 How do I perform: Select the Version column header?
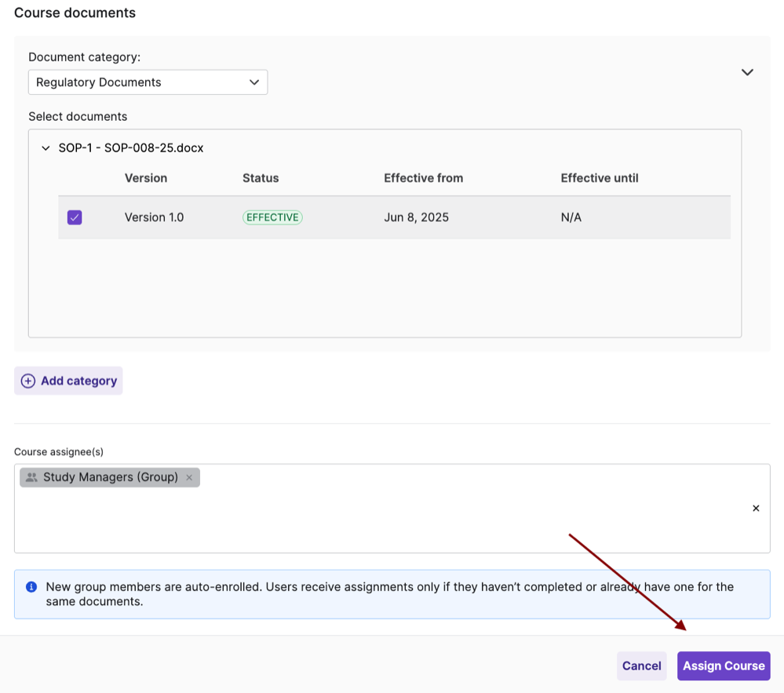[x=145, y=178]
